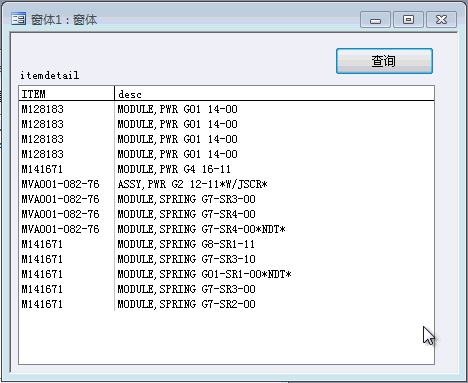Image resolution: width=468 pixels, height=383 pixels.
Task: Select the MODULE,SPRING G7-SR4-00*NDT* description
Action: point(201,229)
